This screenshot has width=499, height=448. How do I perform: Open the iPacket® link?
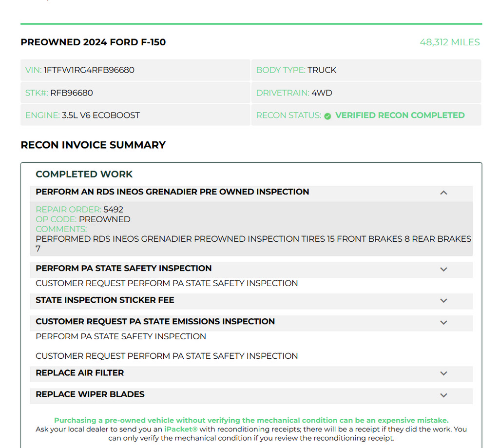click(181, 429)
